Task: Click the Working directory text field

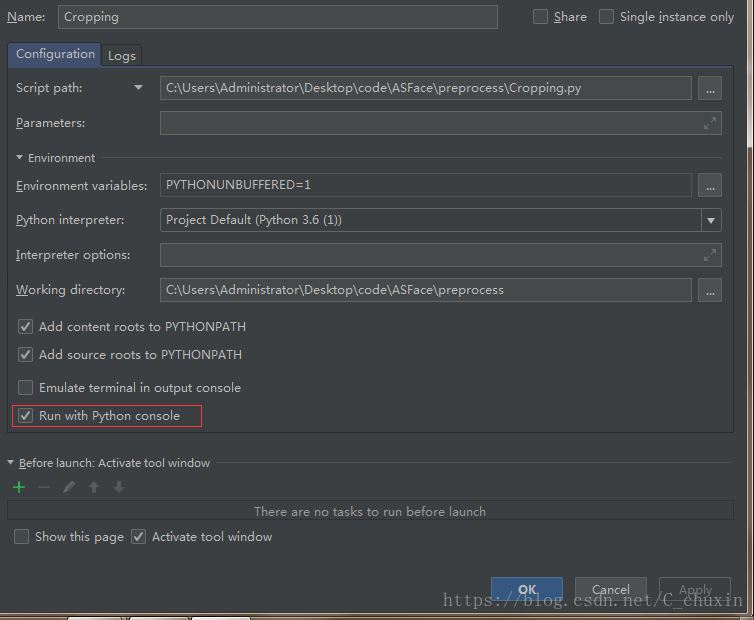Action: point(426,290)
